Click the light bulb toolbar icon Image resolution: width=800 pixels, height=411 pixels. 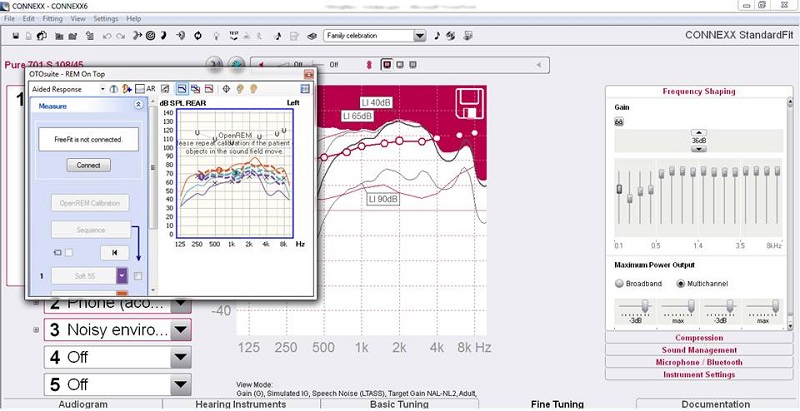(x=216, y=36)
